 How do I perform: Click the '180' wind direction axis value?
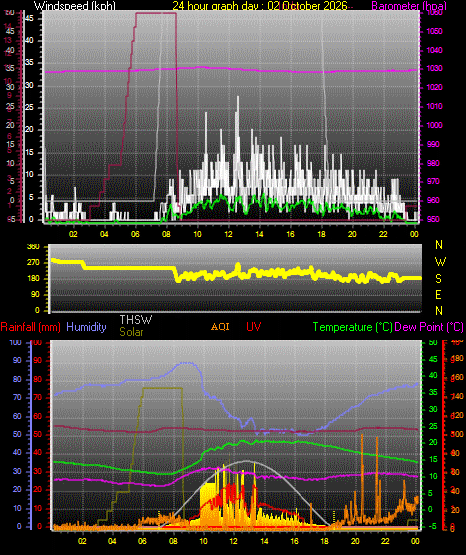[x=33, y=279]
